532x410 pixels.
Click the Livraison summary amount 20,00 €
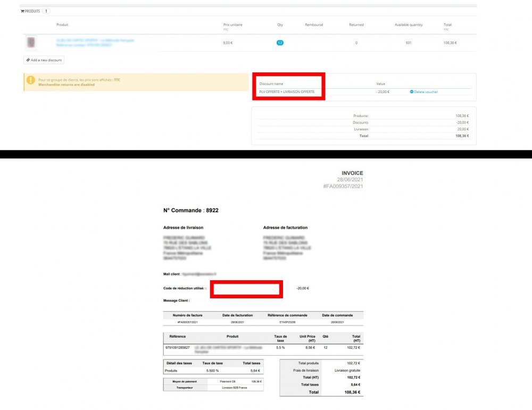point(463,129)
